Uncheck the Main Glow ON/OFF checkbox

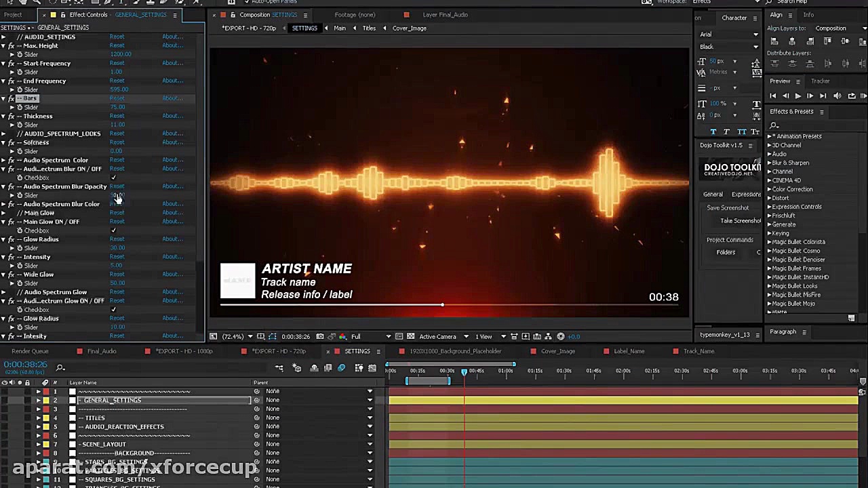(x=113, y=230)
